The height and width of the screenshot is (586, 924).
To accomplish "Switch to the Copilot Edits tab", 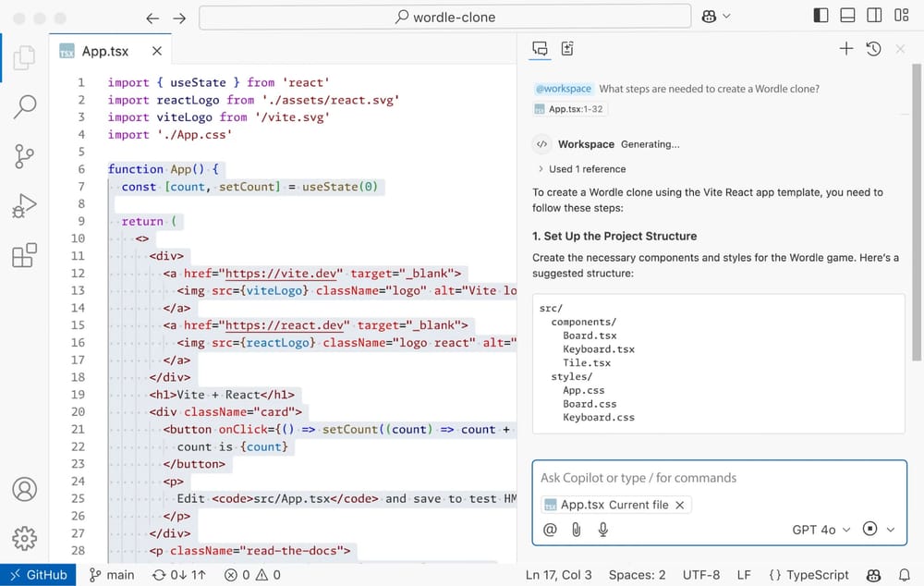I will point(567,49).
